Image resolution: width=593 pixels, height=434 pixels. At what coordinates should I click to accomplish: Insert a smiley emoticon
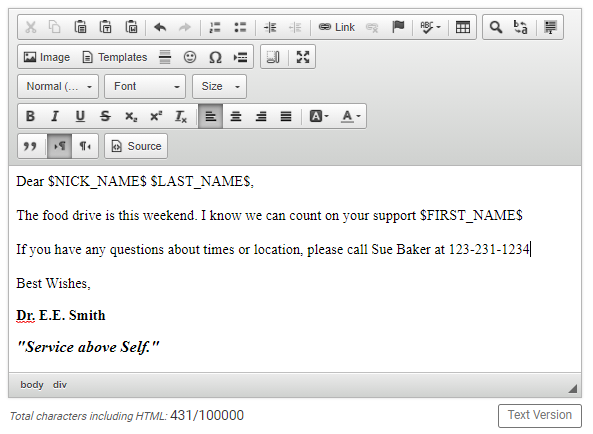[x=190, y=57]
